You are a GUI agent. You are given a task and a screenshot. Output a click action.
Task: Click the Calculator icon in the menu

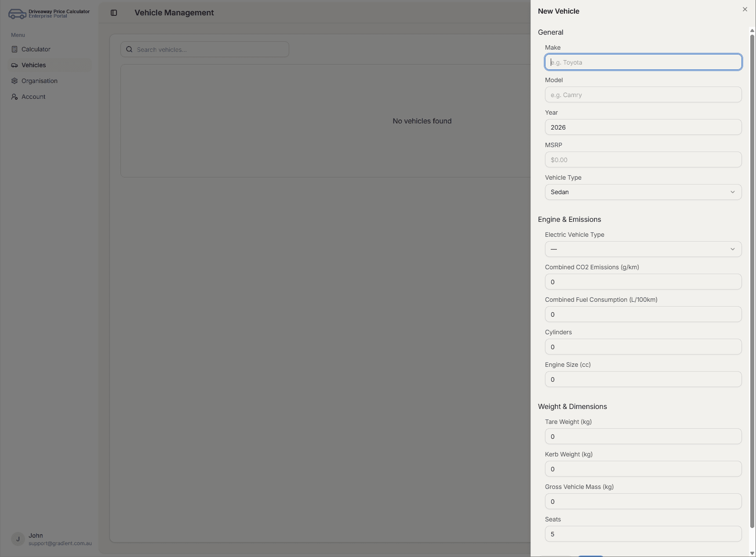tap(15, 49)
